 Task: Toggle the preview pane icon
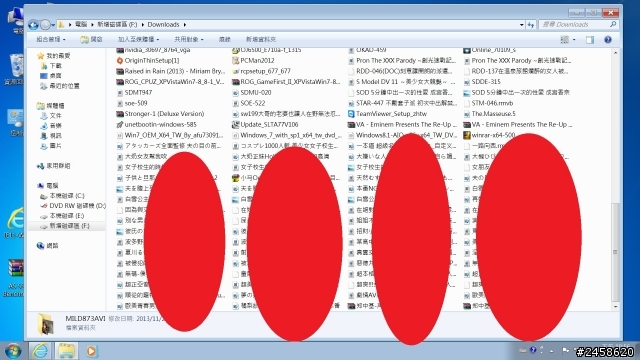(590, 40)
